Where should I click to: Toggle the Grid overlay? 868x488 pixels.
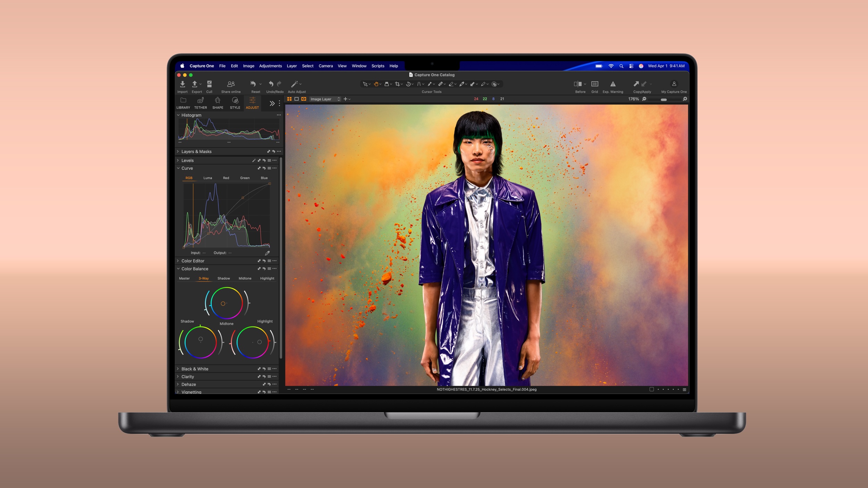point(595,84)
